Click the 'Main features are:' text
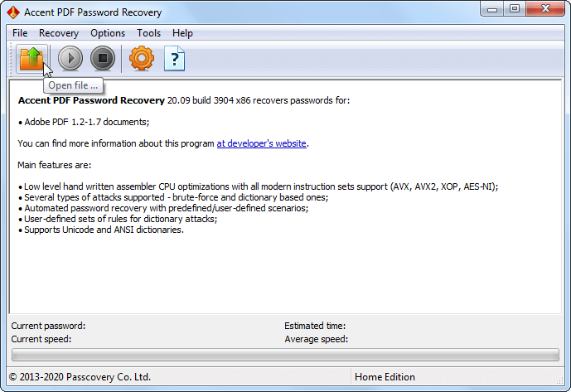The width and height of the screenshot is (571, 392). pyautogui.click(x=54, y=165)
